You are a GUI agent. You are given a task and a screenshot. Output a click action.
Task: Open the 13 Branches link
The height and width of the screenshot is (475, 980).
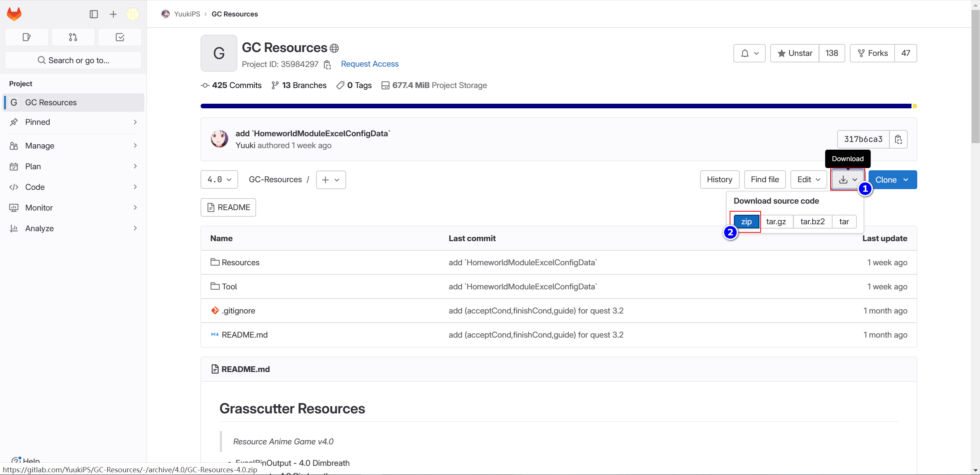click(x=299, y=85)
